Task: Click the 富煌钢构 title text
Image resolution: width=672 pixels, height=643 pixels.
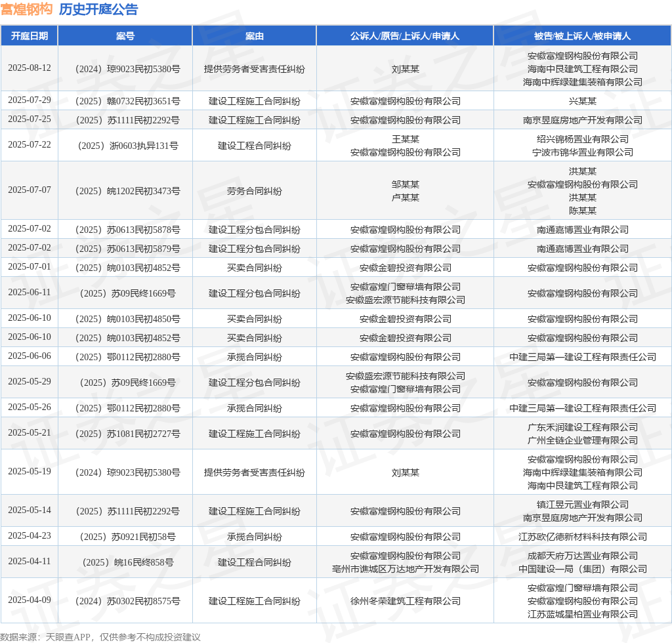Action: click(26, 9)
